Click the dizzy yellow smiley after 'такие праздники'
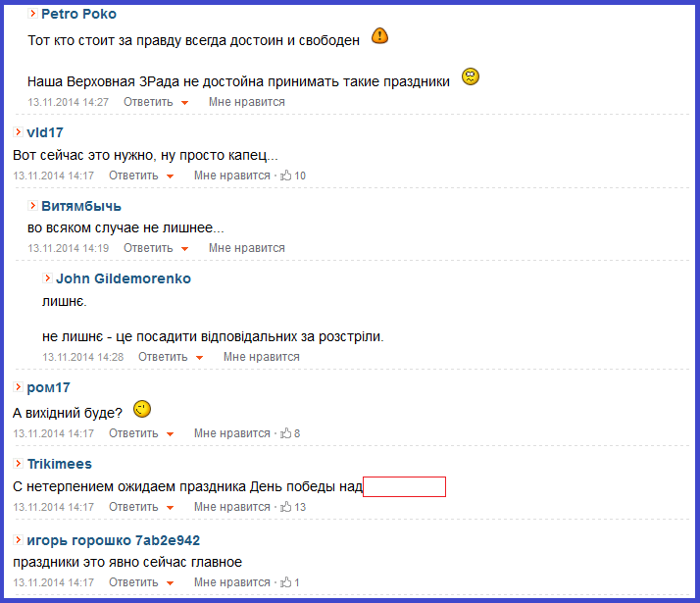The image size is (700, 603). pyautogui.click(x=470, y=76)
